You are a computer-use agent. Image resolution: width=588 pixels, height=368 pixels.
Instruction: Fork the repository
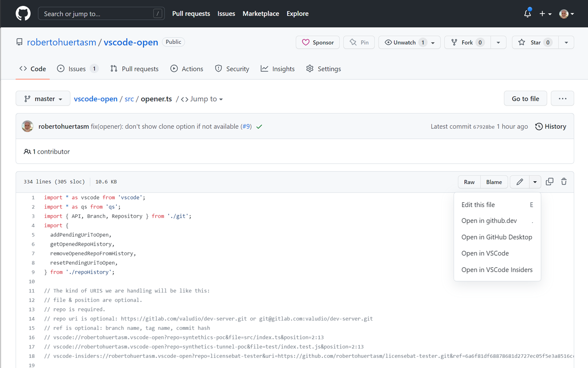[x=467, y=42]
